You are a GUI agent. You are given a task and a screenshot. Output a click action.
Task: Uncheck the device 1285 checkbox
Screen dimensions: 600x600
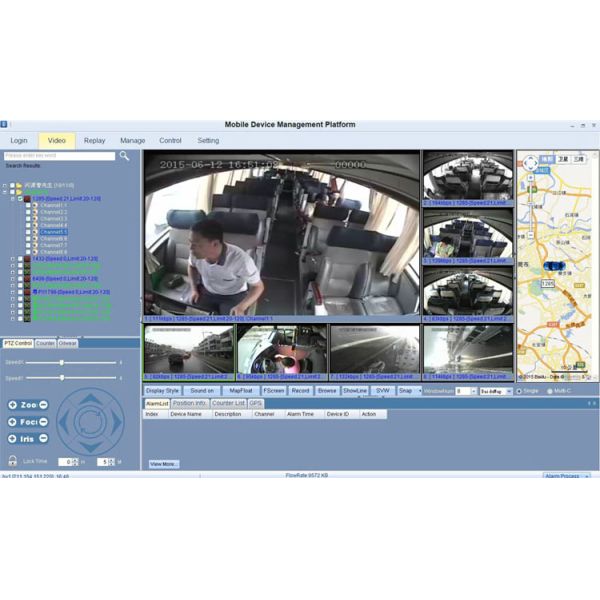tap(19, 199)
